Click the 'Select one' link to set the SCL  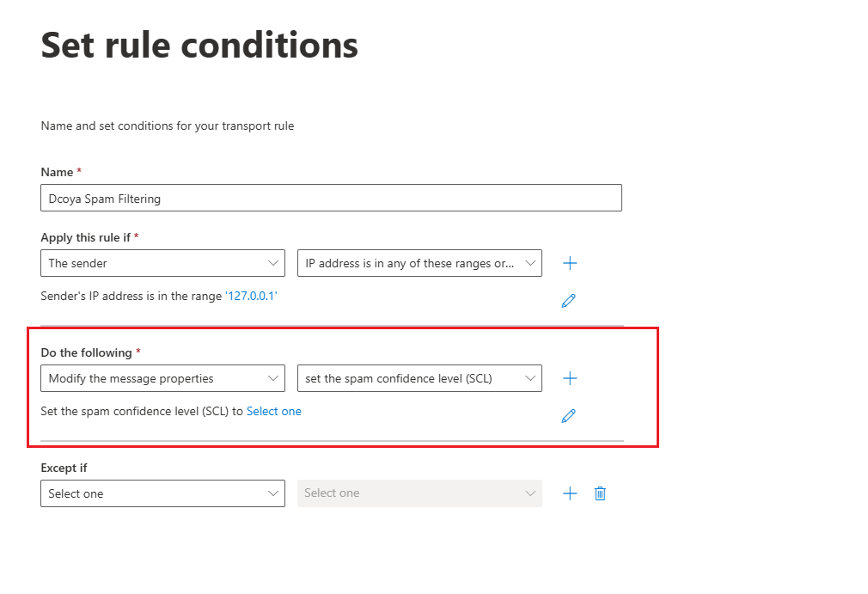tap(274, 411)
